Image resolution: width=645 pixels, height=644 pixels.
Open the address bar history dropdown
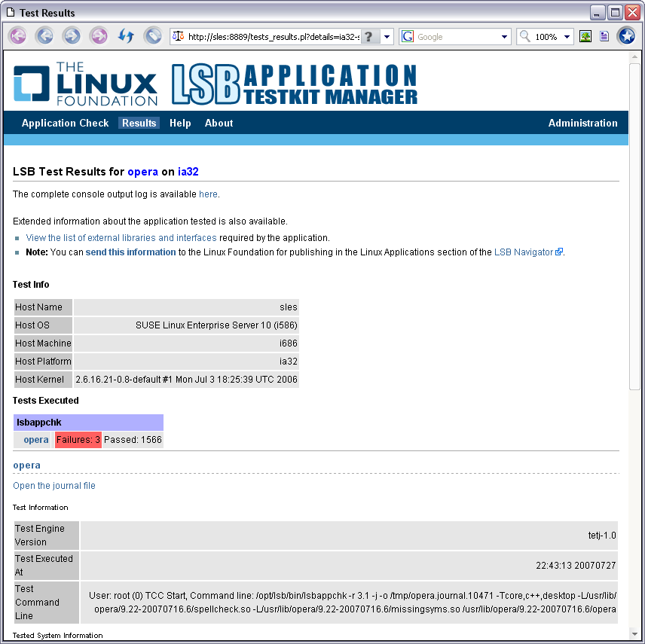tap(387, 37)
